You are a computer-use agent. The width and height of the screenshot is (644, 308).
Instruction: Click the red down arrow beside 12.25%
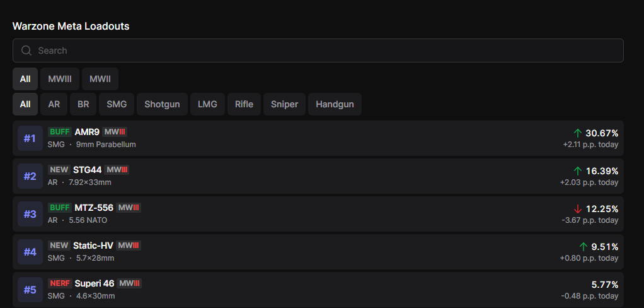[x=578, y=209]
